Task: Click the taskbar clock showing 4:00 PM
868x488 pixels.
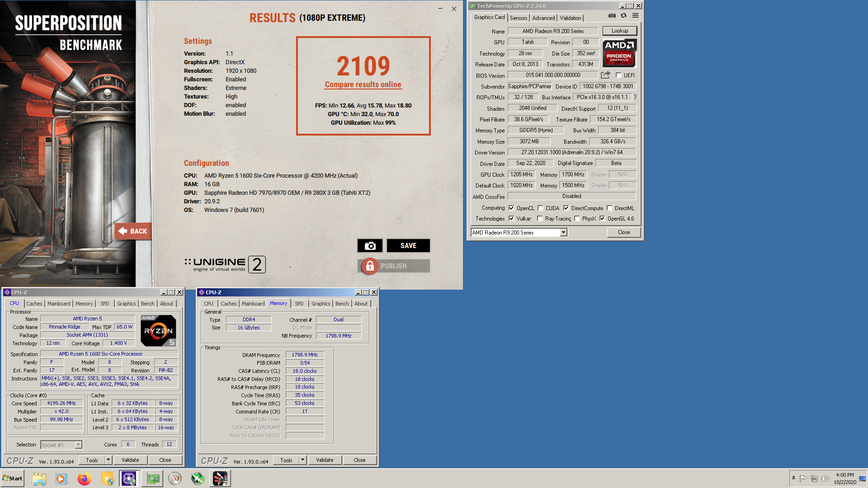Action: [845, 479]
